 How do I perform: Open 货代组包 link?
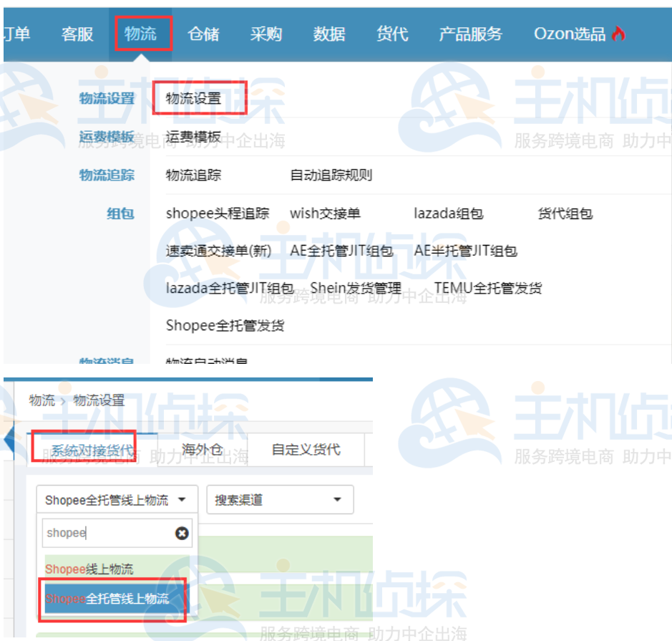565,213
